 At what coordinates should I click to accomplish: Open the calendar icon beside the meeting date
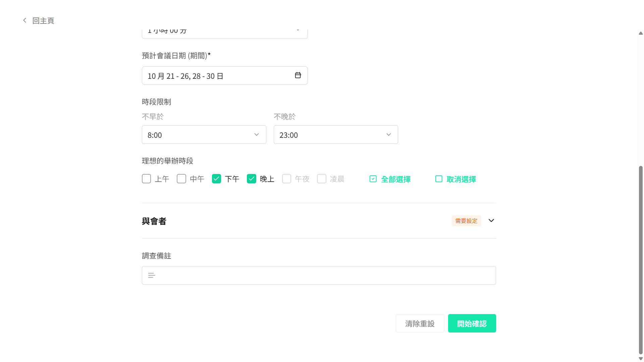point(298,75)
